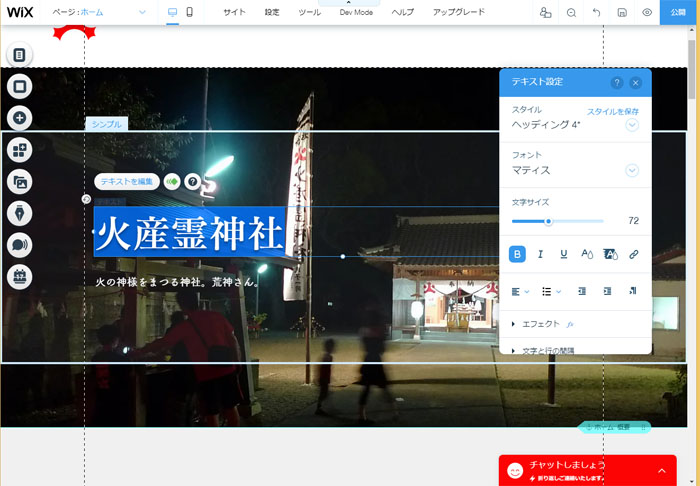Click the font size value 72 field
This screenshot has height=486, width=700.
tap(633, 221)
